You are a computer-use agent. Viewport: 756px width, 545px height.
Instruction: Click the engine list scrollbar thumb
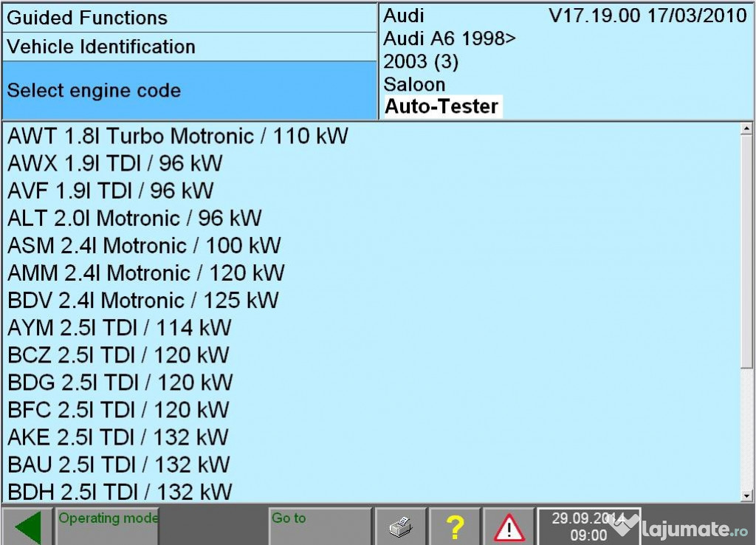746,251
